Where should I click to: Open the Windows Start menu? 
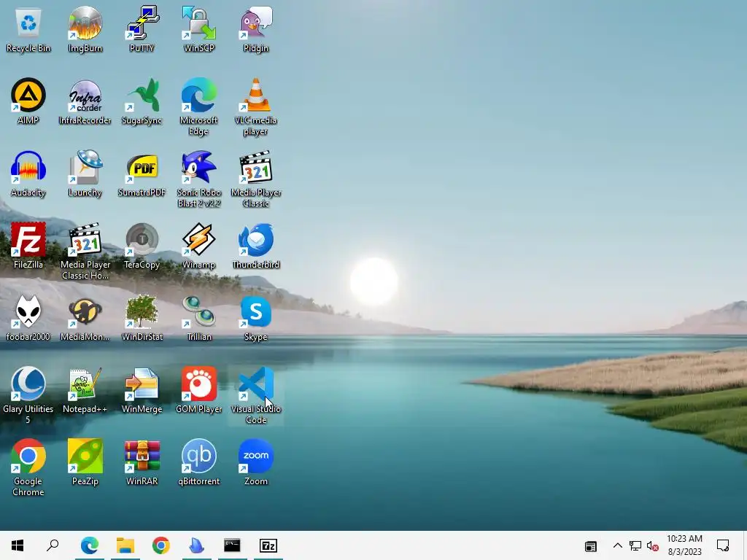[x=18, y=545]
